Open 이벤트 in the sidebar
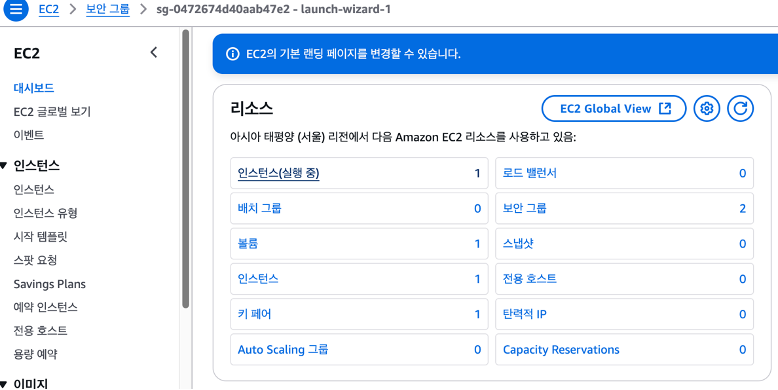 click(28, 134)
